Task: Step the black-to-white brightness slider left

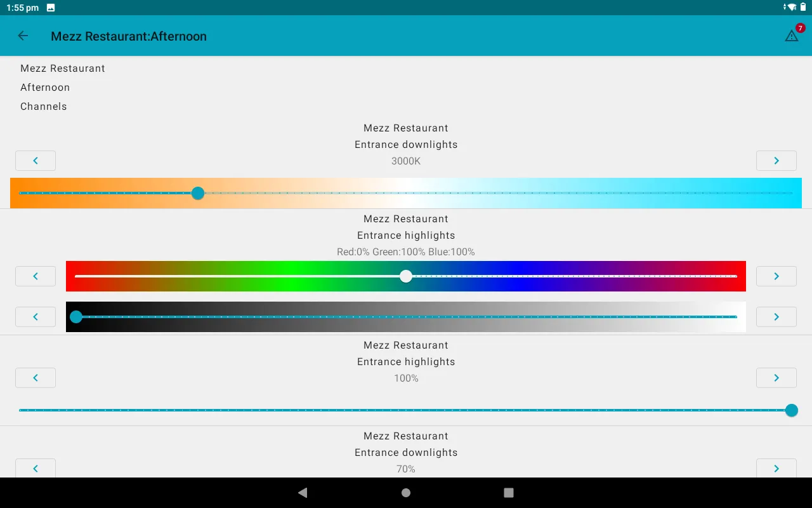Action: 36,316
